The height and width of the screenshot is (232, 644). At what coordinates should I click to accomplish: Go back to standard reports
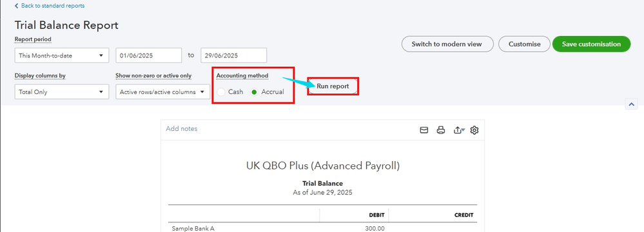[49, 6]
